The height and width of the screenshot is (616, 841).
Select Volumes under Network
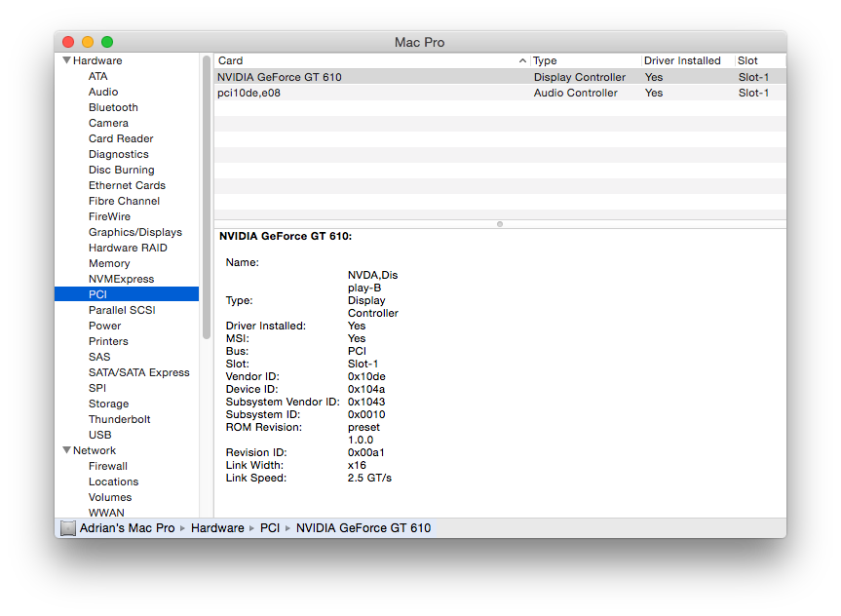(110, 497)
